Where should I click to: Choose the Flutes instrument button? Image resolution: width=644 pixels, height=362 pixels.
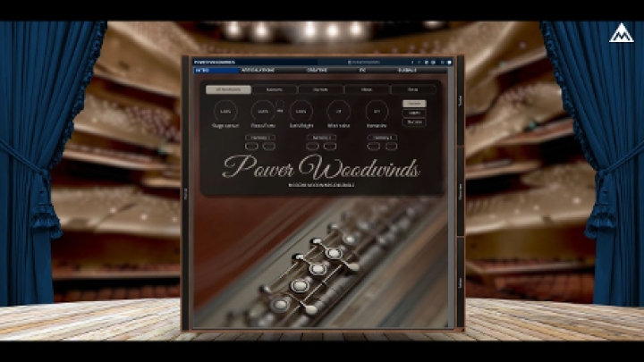[412, 89]
